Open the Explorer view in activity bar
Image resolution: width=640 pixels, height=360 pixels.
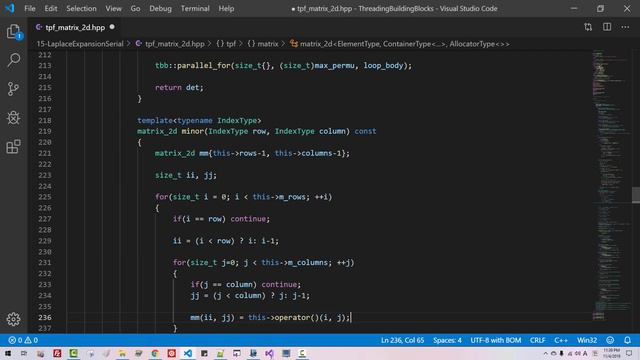tap(13, 31)
